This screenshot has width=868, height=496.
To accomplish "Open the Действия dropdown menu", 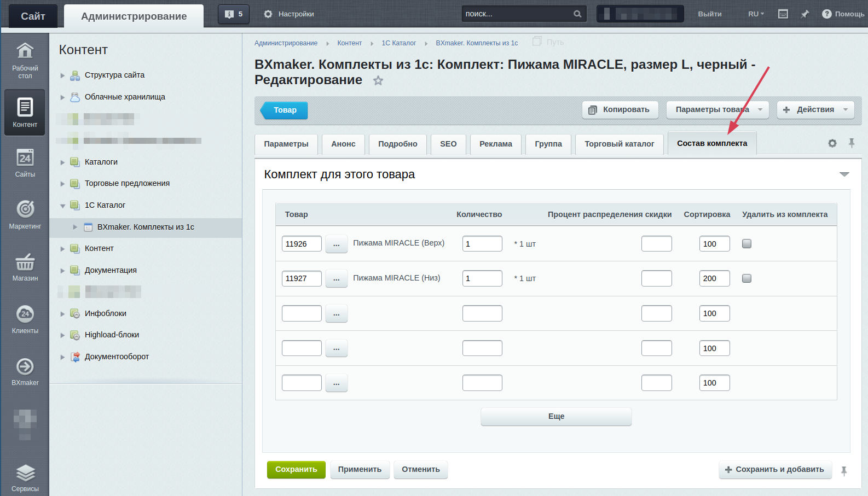I will [x=815, y=110].
